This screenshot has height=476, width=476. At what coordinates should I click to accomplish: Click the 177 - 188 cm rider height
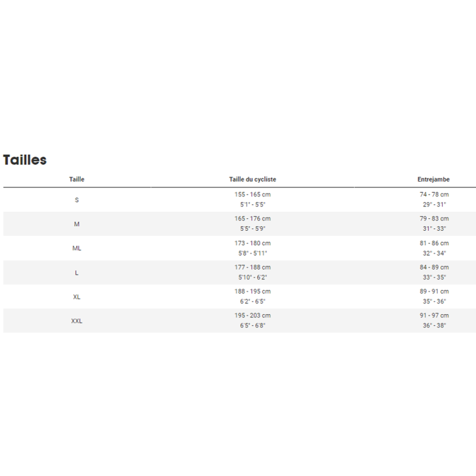[252, 267]
